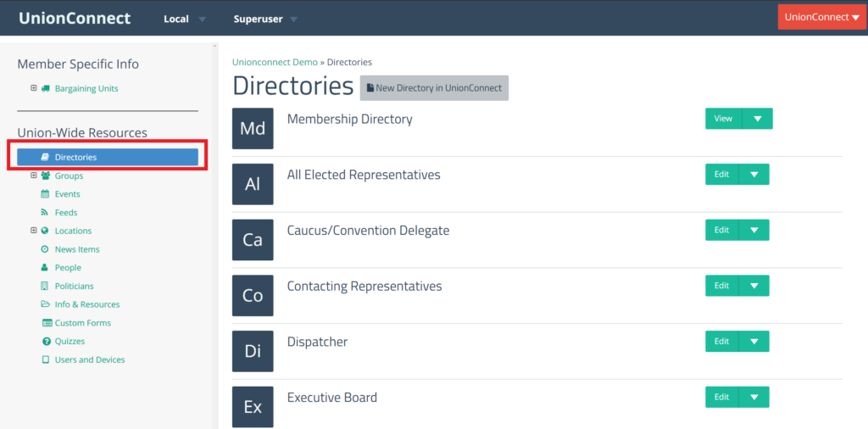The image size is (868, 429).
Task: Open the Superuser menu in top bar
Action: point(265,19)
